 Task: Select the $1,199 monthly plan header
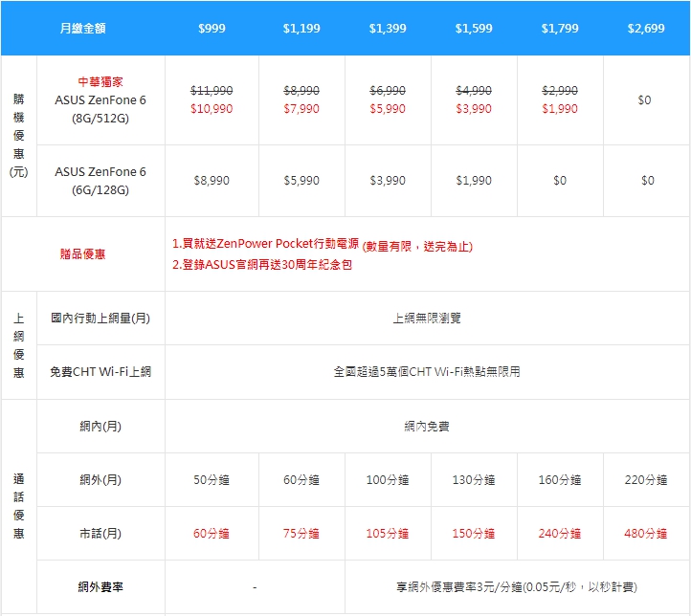coord(301,29)
